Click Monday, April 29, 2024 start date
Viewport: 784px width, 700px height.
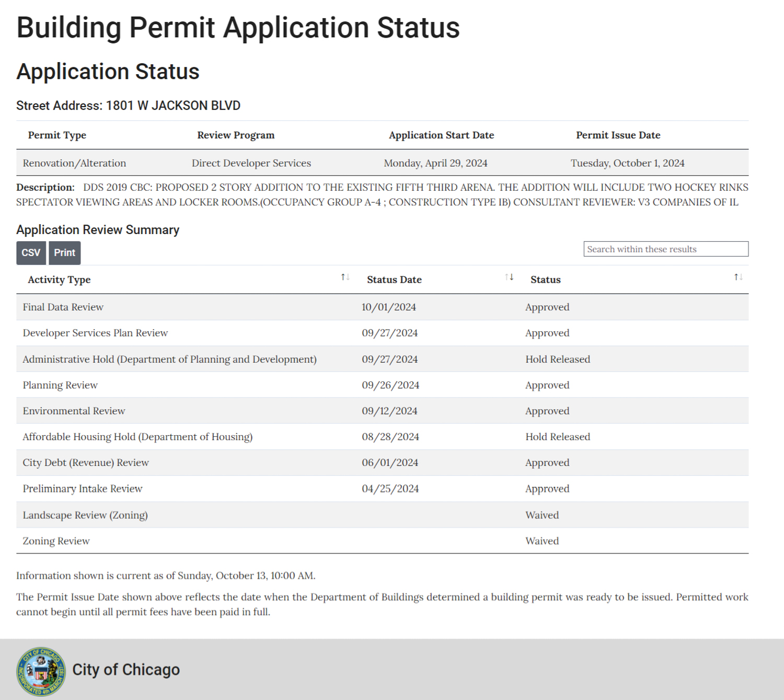tap(435, 163)
